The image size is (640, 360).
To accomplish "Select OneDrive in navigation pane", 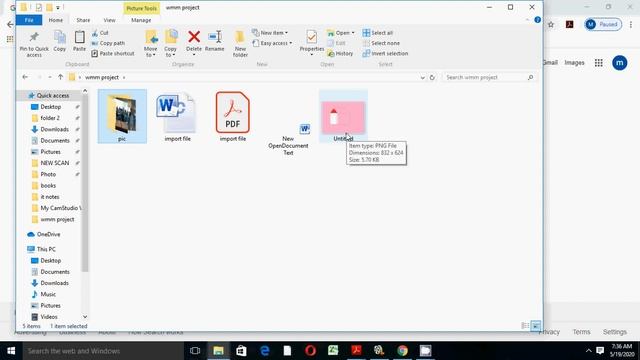I will [48, 234].
